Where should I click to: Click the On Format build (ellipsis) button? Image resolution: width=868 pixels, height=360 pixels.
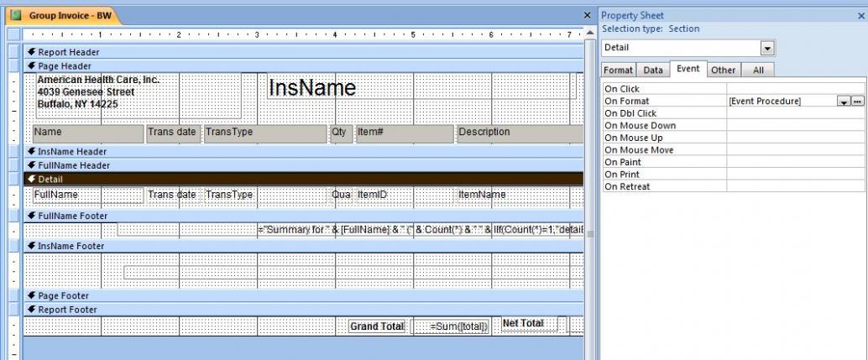pos(857,102)
